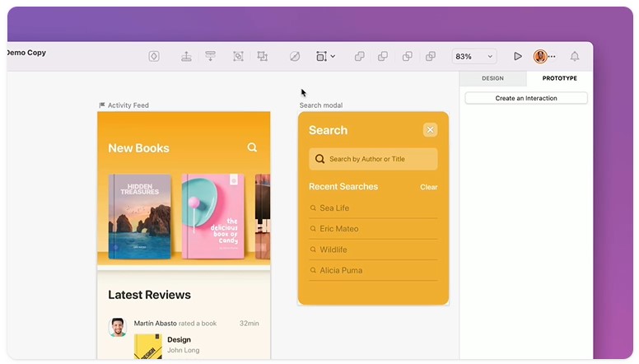Select the Sea Life recent search
Image resolution: width=639 pixels, height=364 pixels.
(x=373, y=208)
